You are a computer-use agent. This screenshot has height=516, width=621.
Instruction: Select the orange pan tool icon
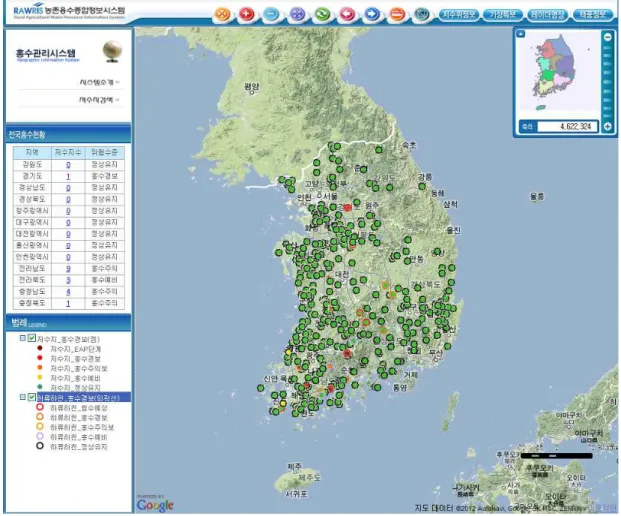coord(222,14)
